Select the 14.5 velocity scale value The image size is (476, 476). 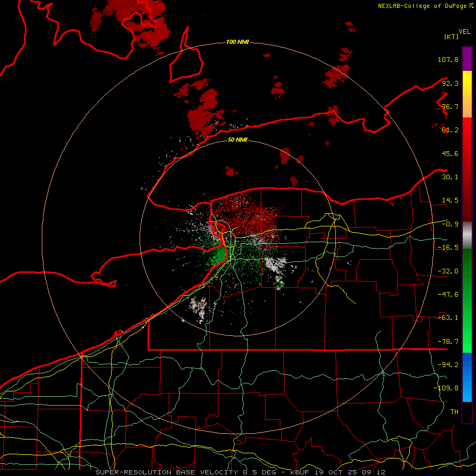click(x=450, y=200)
